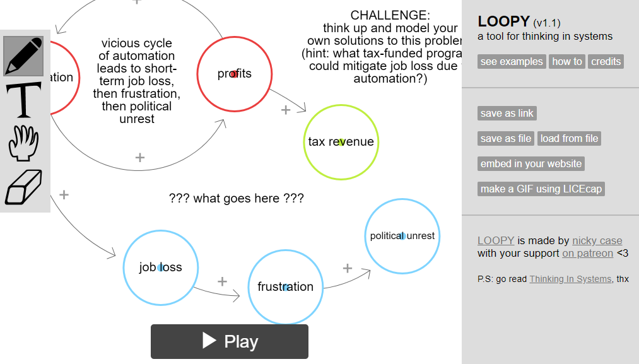This screenshot has height=364, width=639.
Task: Click 'save as link'
Action: click(x=507, y=114)
